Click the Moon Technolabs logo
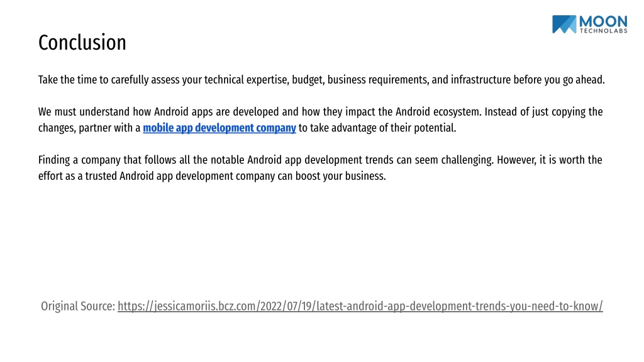 [x=589, y=25]
